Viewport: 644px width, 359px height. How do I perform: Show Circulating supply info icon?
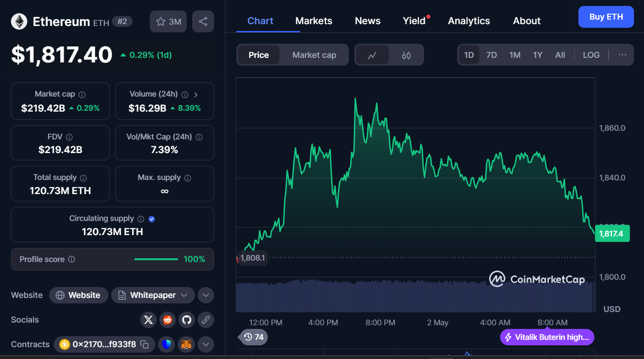141,219
